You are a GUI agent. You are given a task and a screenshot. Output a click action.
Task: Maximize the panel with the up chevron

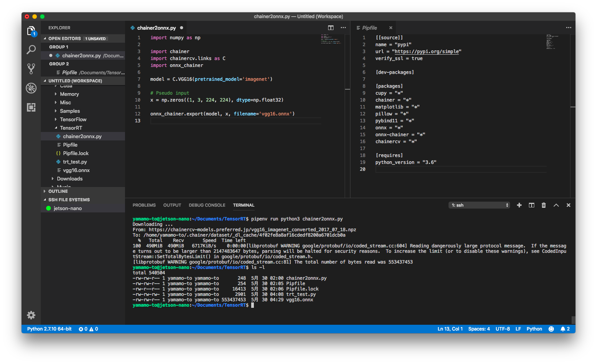[556, 205]
